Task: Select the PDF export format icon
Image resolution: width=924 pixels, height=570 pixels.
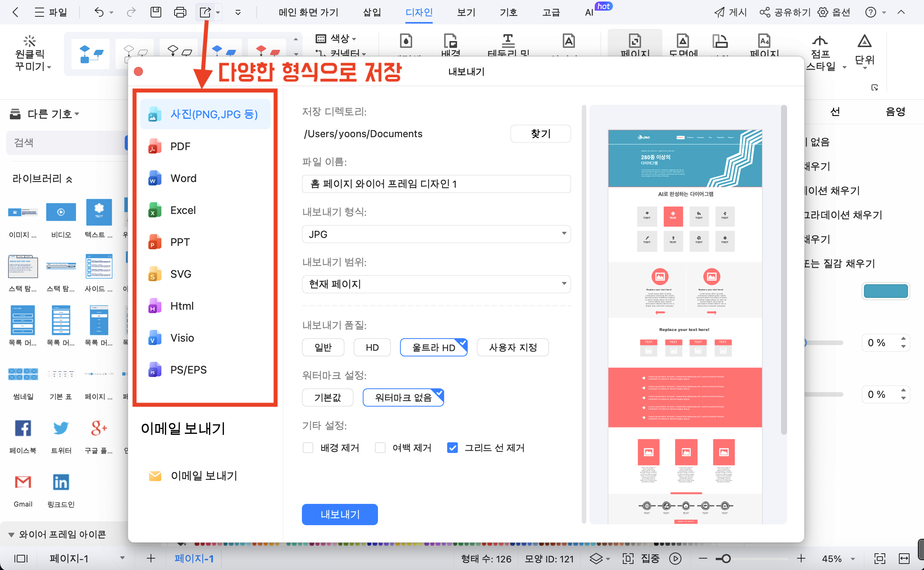Action: [154, 146]
